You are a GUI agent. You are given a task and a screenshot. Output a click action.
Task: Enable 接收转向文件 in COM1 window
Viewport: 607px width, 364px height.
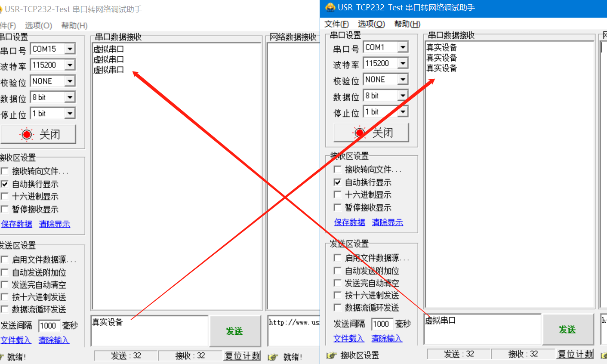click(337, 170)
